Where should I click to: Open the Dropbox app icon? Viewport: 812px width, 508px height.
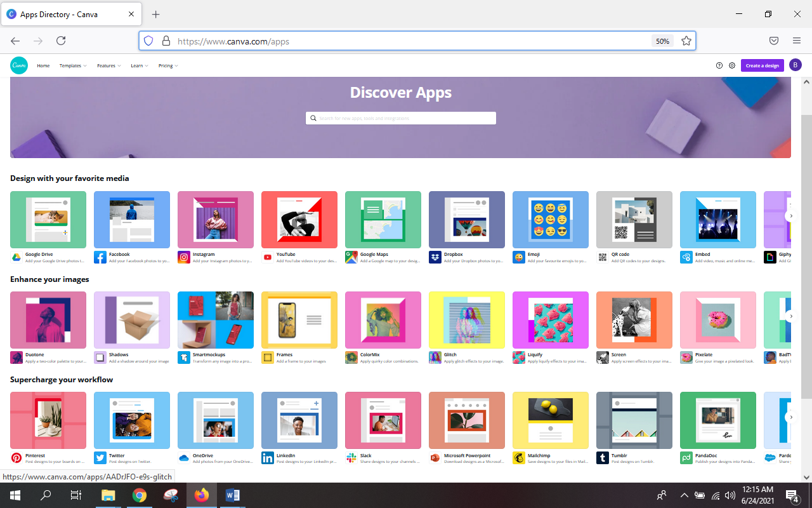[x=435, y=257]
